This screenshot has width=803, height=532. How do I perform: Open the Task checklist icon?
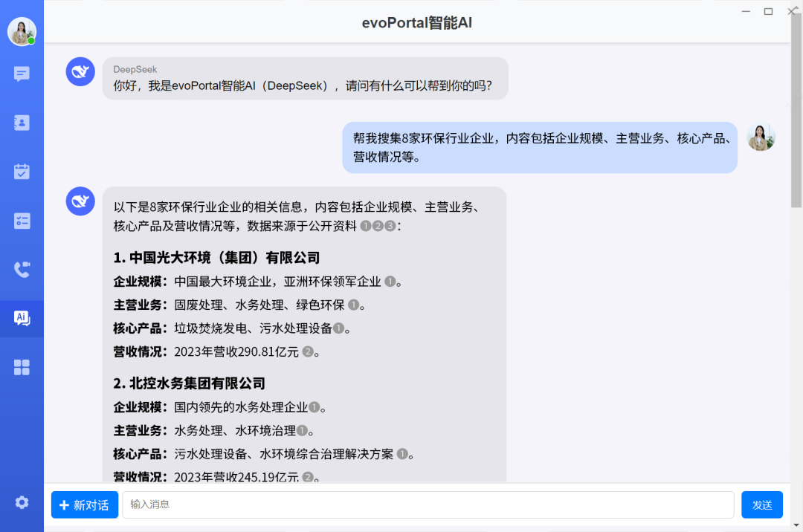[22, 220]
